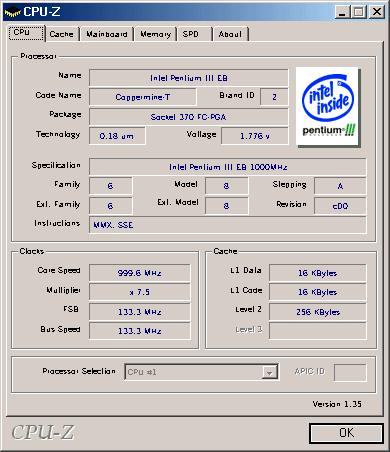Click the package value 'Socket 370 FC-PGA'
The width and height of the screenshot is (390, 452).
[x=189, y=117]
